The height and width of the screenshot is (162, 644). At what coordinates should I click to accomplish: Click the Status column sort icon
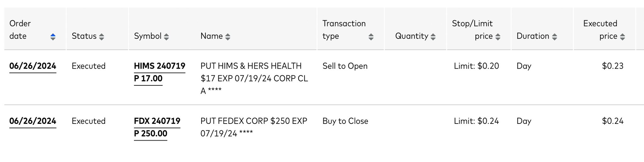(x=101, y=37)
